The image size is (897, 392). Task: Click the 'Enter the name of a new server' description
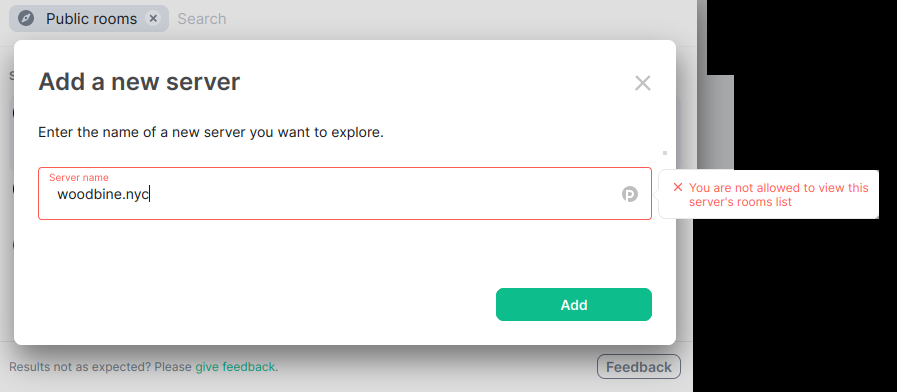(x=211, y=132)
